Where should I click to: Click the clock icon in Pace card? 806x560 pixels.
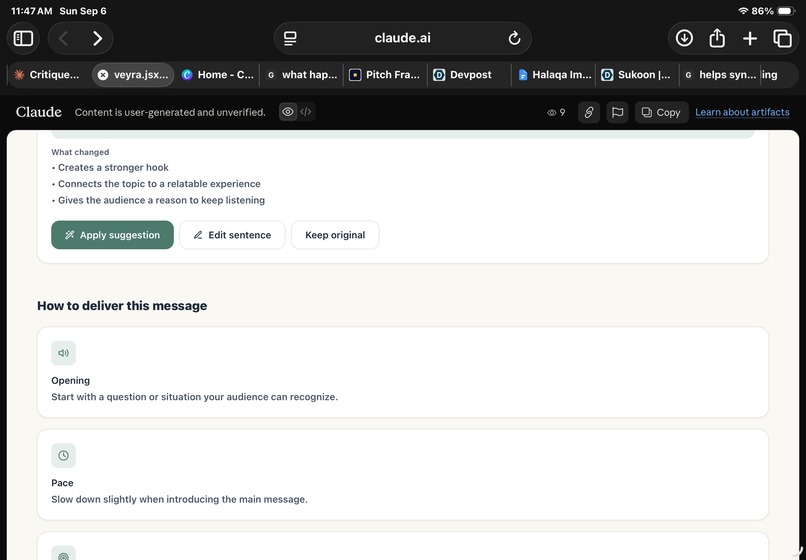(x=63, y=456)
